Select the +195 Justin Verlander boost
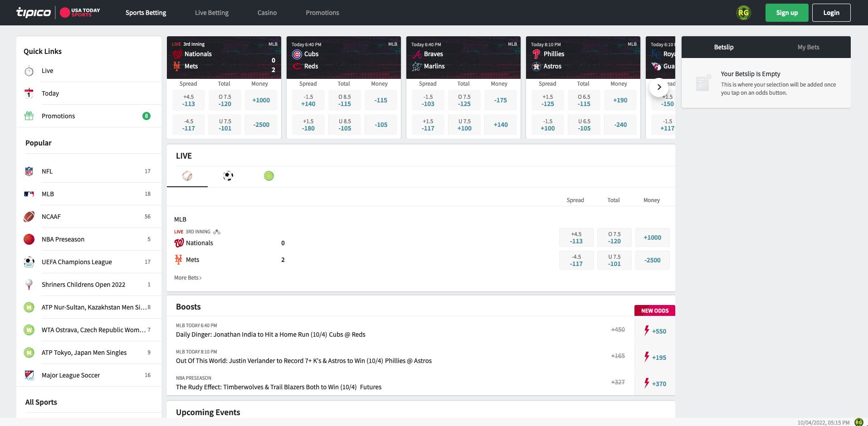This screenshot has width=868, height=426. pos(655,358)
